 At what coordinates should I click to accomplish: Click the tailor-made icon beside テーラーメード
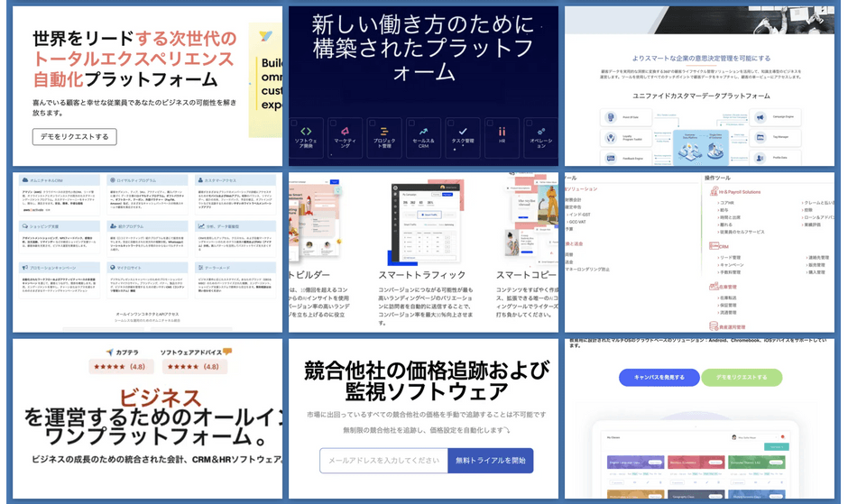point(200,267)
